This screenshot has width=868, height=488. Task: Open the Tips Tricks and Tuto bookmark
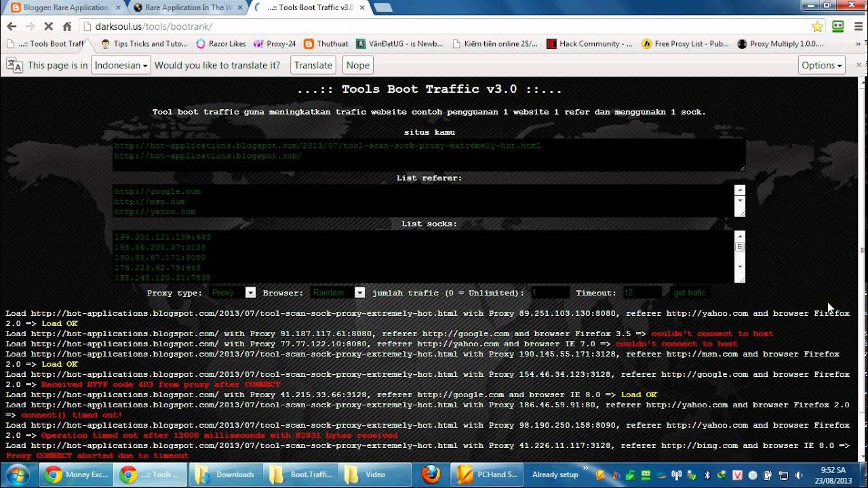click(144, 43)
